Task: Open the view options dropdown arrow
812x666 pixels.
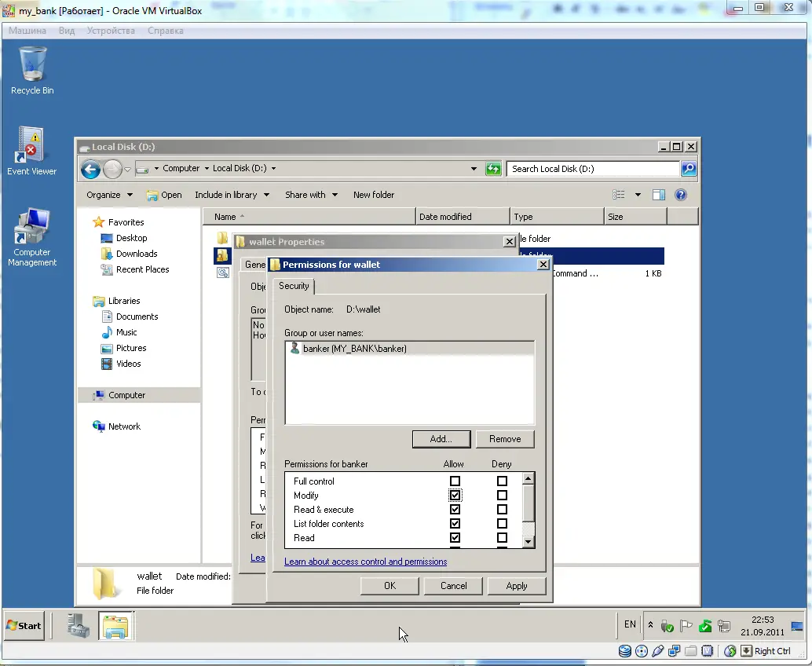Action: point(638,195)
